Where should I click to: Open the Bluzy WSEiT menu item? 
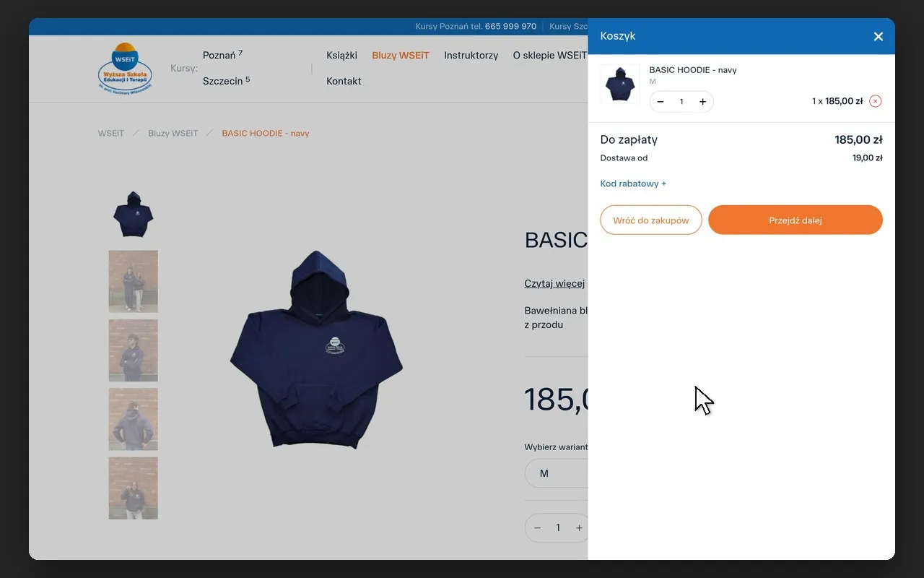[x=401, y=55]
